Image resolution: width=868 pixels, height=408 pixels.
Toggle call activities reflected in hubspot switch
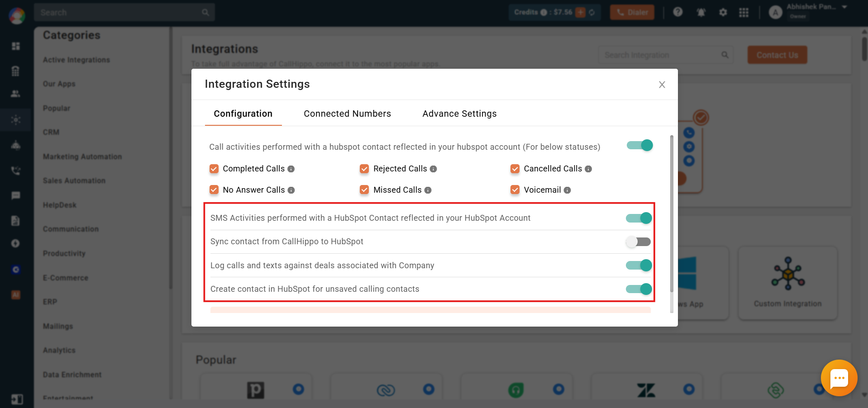(639, 145)
